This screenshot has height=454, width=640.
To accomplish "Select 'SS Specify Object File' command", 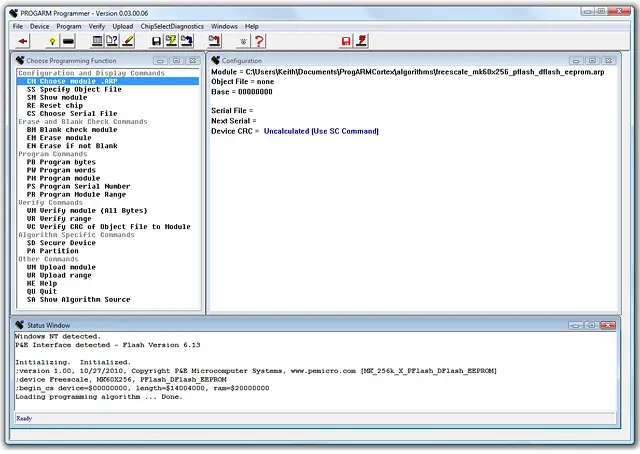I will 74,89.
